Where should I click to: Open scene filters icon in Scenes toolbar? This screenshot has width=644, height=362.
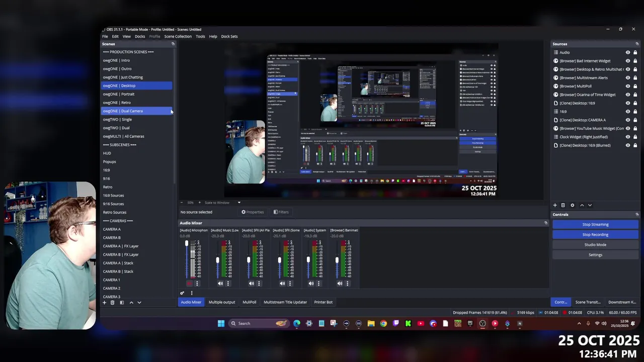coord(122,303)
